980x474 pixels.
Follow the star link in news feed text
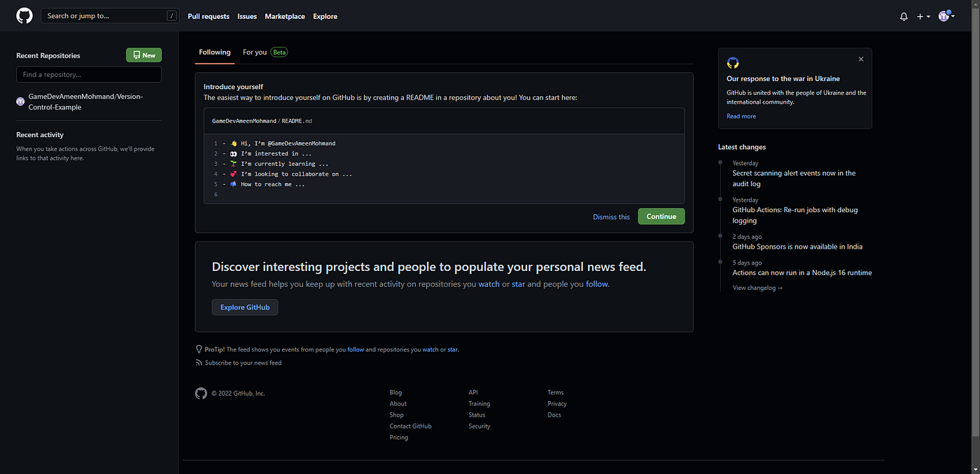[519, 284]
